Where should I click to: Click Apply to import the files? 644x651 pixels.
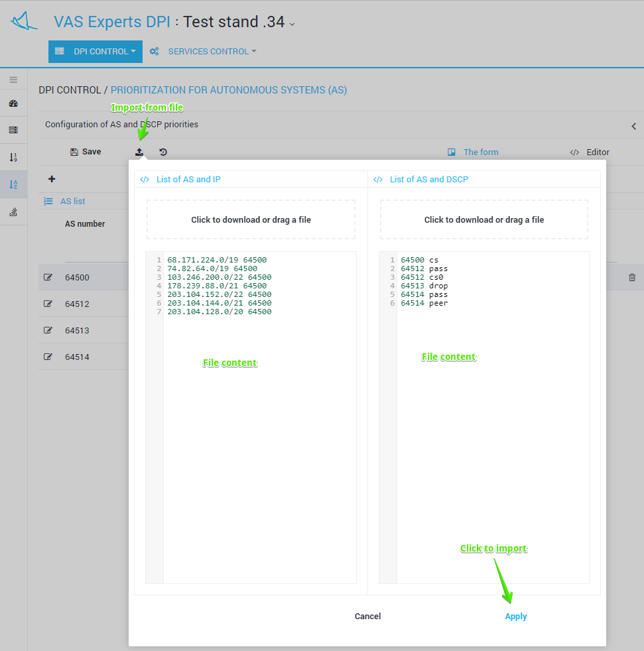[515, 617]
